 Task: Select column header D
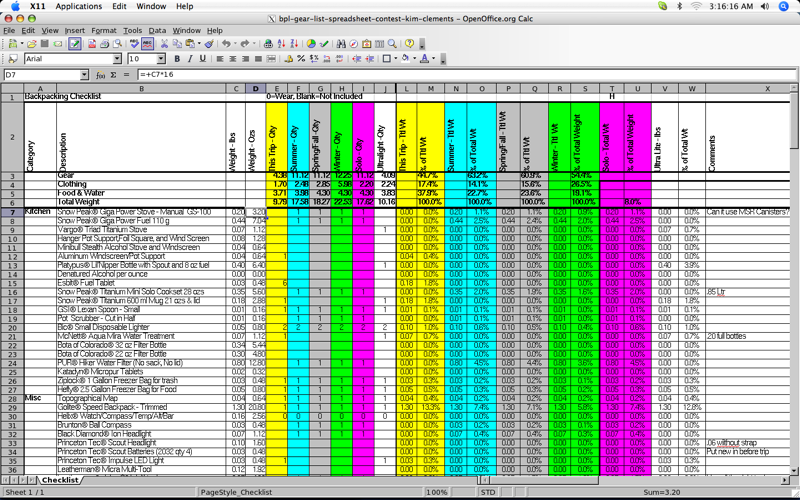point(256,89)
